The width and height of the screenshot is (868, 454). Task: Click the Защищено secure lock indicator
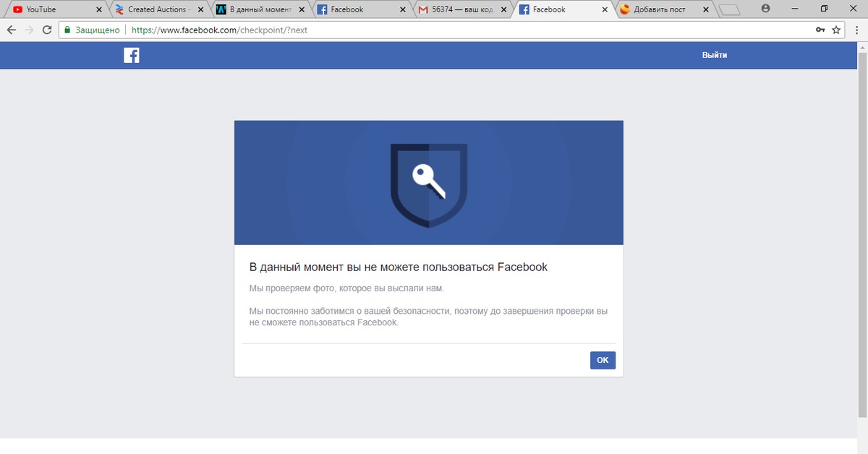click(x=92, y=30)
